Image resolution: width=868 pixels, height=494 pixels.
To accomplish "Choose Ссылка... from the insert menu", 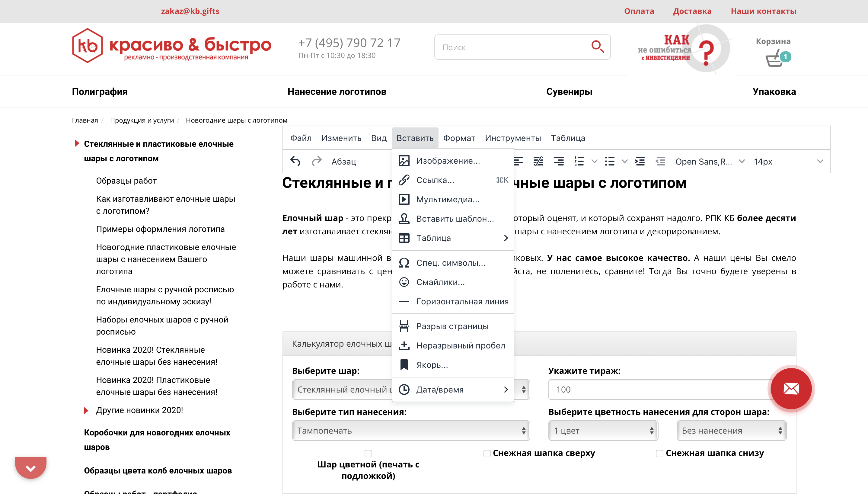I will coord(453,180).
